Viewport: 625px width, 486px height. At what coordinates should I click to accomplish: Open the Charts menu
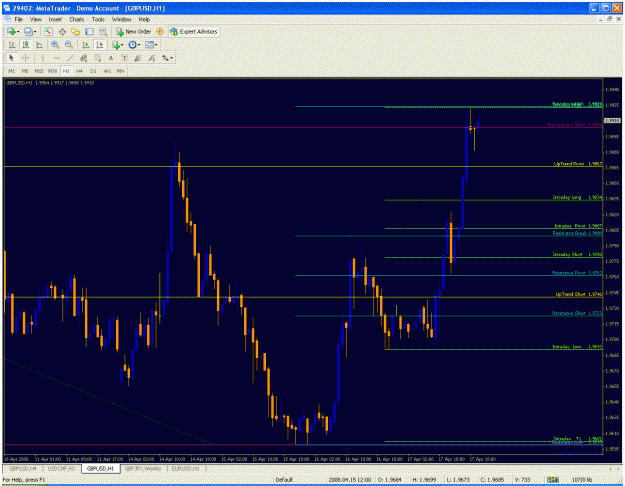click(x=77, y=19)
